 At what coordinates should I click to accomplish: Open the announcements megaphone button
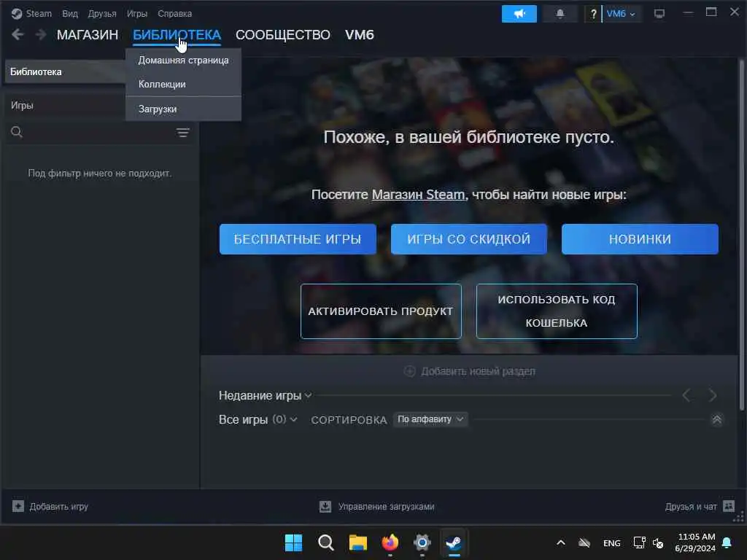[519, 14]
